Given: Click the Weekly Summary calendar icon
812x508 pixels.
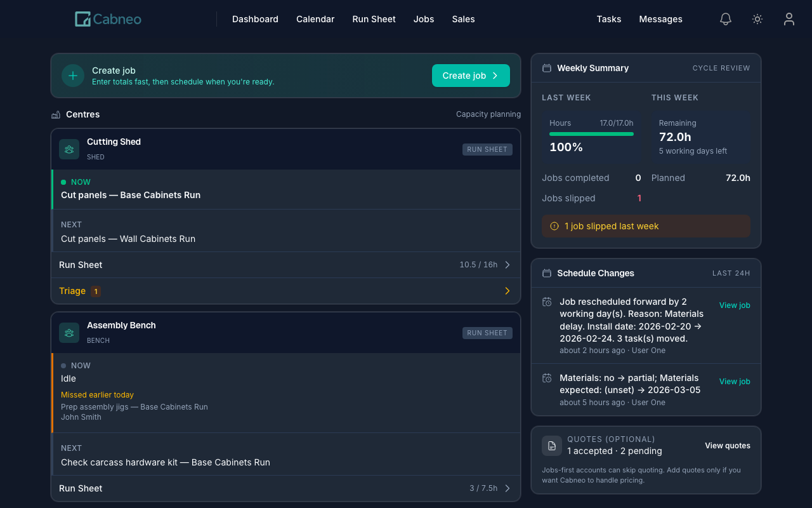Looking at the screenshot, I should [546, 67].
